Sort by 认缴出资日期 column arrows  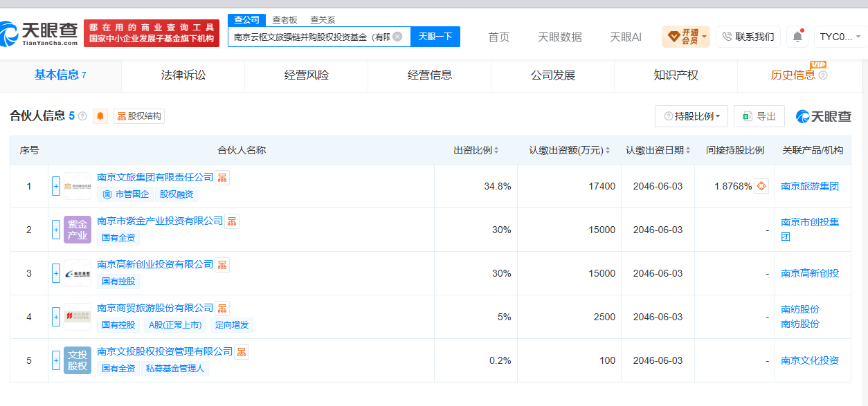pyautogui.click(x=689, y=150)
